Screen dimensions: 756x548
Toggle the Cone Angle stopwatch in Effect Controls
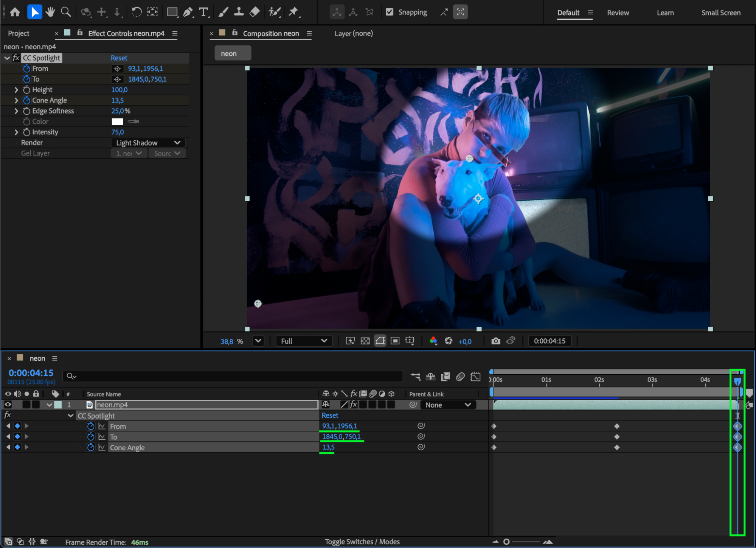pos(26,100)
